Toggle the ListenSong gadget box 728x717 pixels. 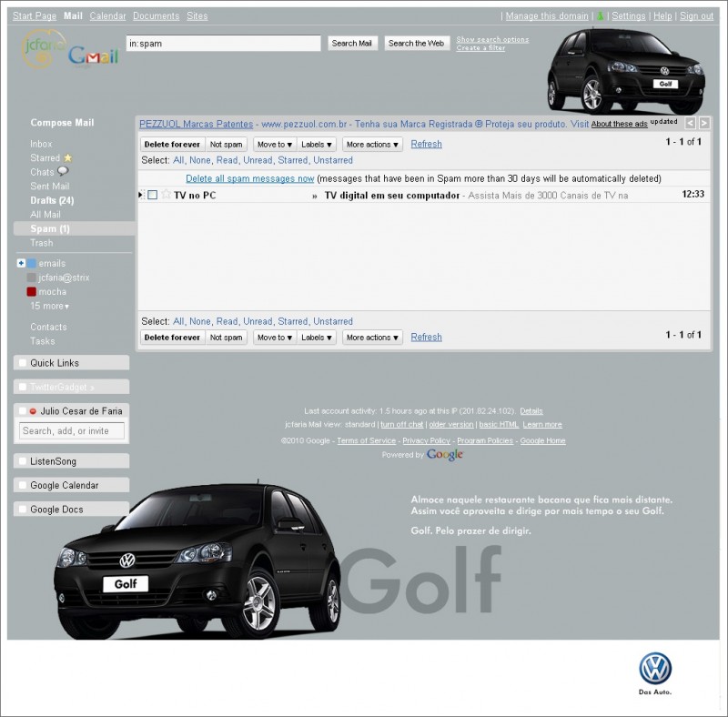click(22, 460)
